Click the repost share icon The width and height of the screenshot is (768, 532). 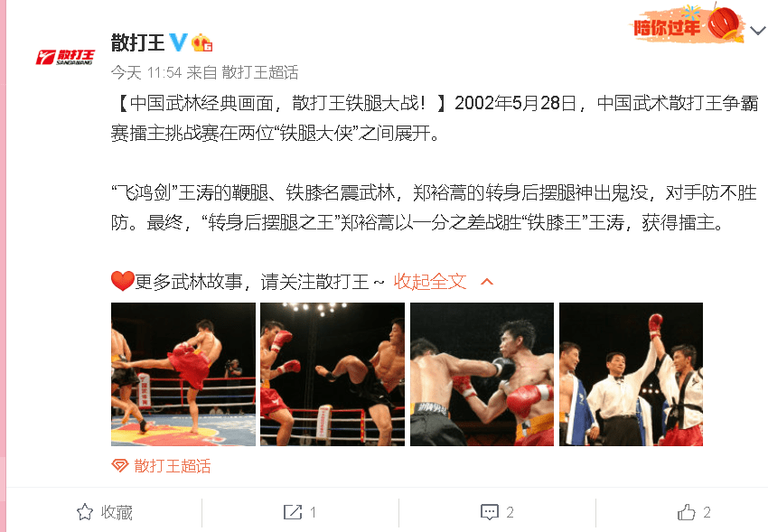click(293, 512)
